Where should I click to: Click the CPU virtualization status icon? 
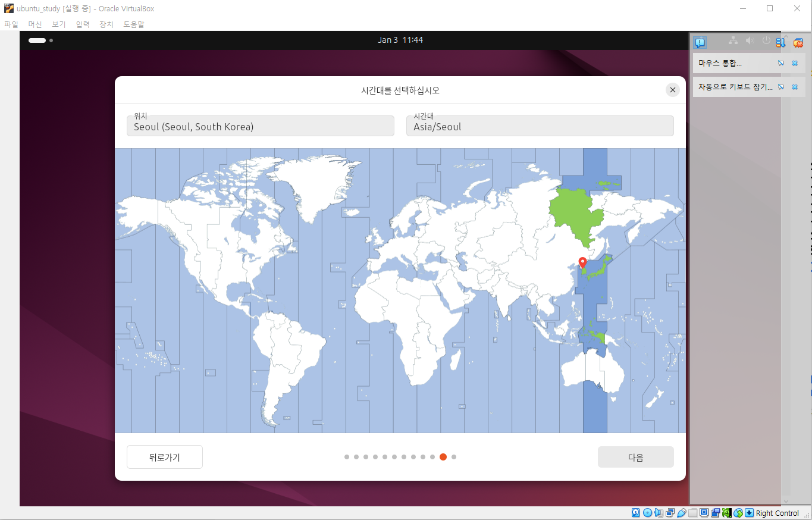[x=727, y=513]
